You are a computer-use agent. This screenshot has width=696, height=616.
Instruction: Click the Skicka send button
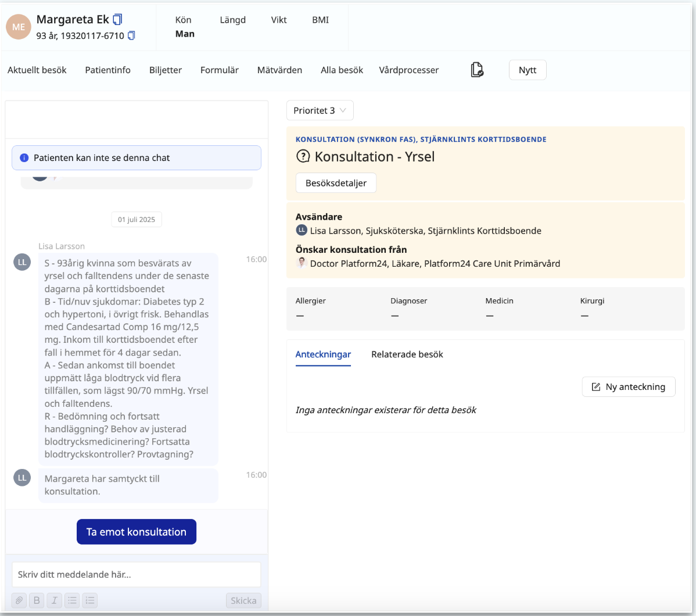pyautogui.click(x=243, y=600)
